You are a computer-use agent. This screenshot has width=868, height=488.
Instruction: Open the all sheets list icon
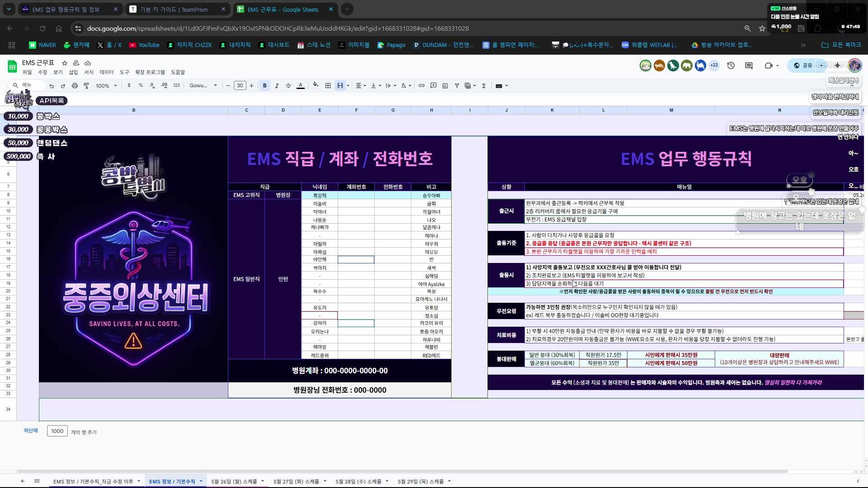[37, 481]
